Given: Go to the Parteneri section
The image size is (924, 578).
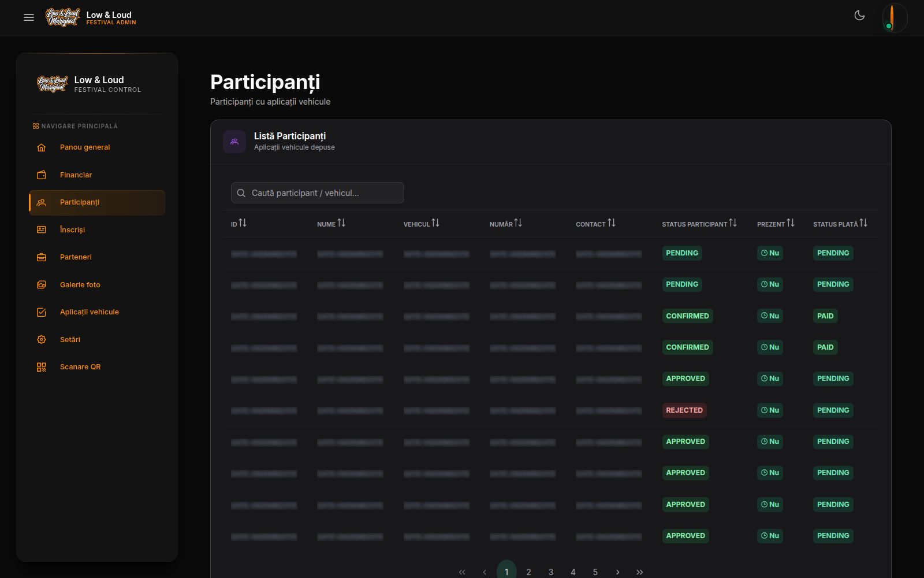Looking at the screenshot, I should [x=97, y=257].
